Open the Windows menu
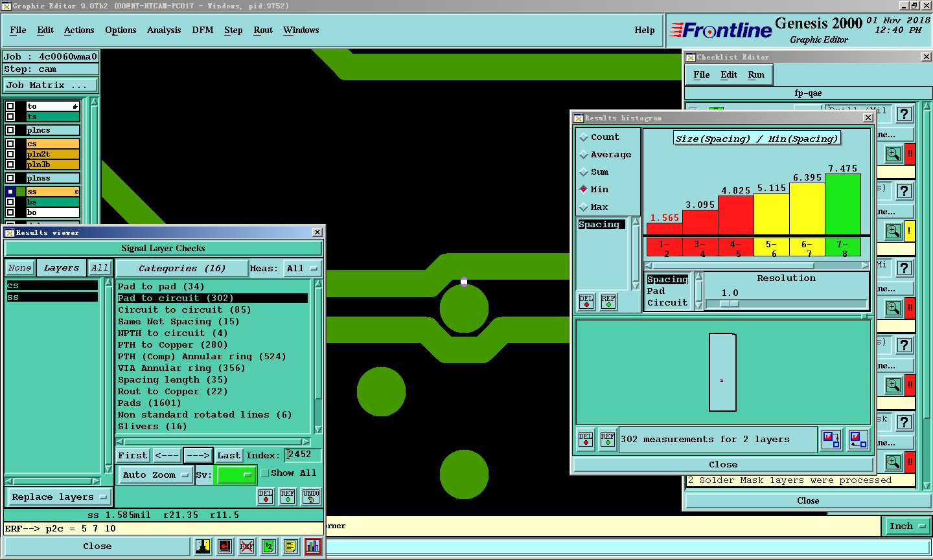This screenshot has height=560, width=933. coord(301,30)
